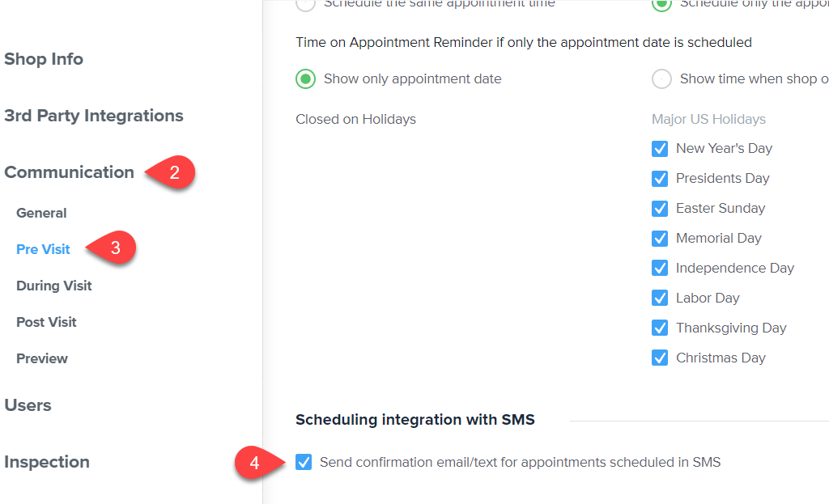The image size is (829, 504).
Task: Open the Shop Info section
Action: [x=44, y=59]
